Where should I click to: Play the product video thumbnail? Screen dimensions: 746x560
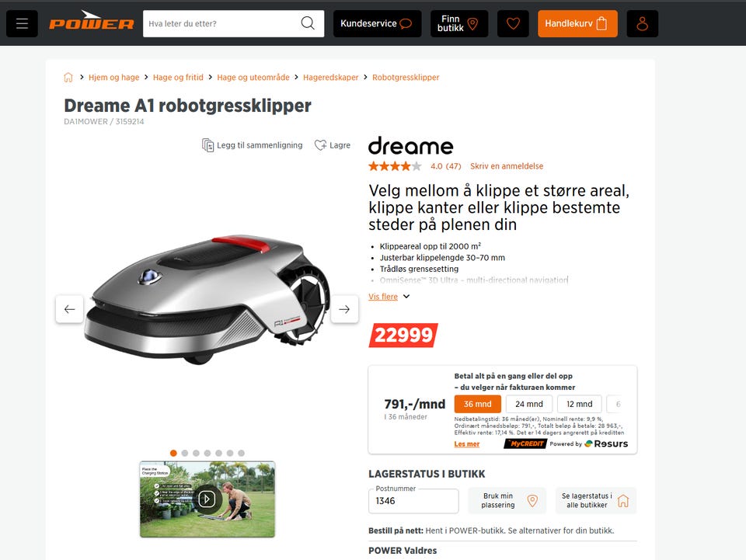click(207, 499)
